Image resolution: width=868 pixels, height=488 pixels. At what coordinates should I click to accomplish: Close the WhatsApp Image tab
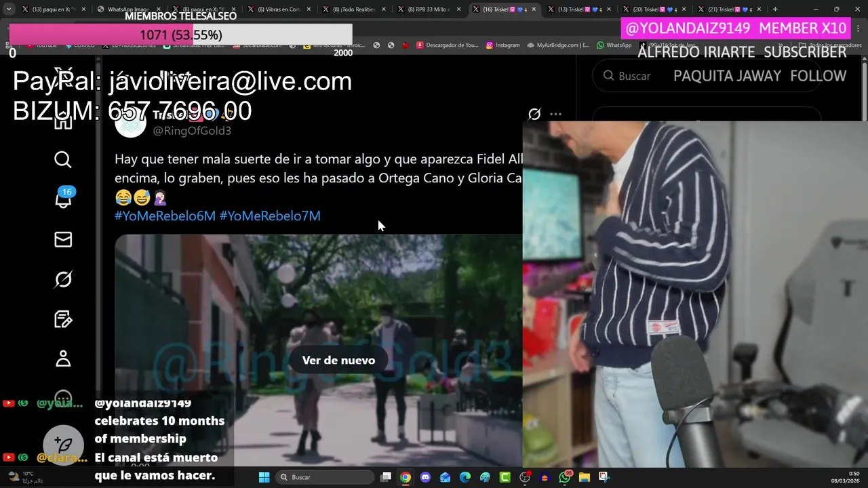(x=158, y=9)
